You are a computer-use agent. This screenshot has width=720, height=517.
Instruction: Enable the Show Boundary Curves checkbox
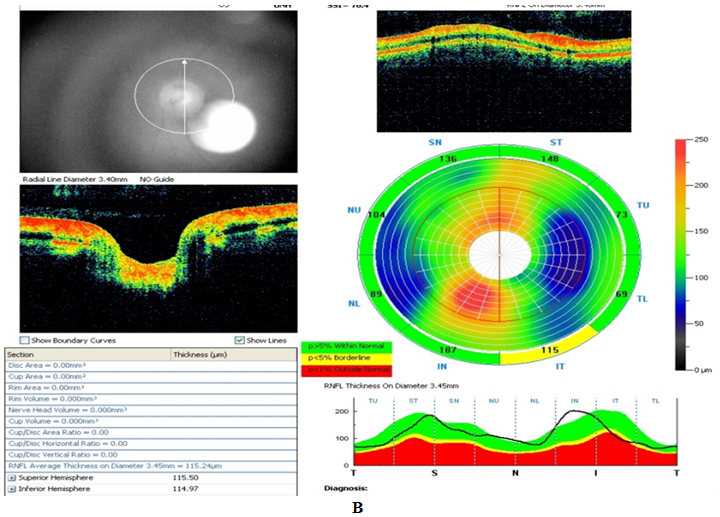point(25,340)
